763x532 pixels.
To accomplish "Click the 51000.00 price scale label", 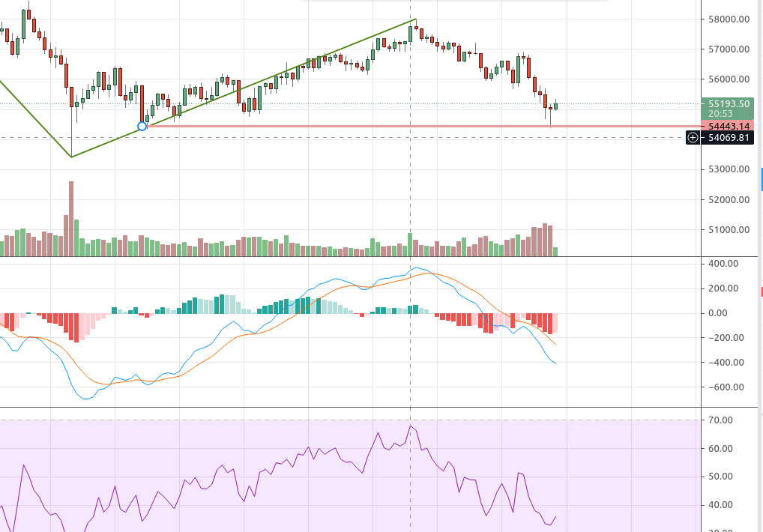I will pyautogui.click(x=729, y=229).
